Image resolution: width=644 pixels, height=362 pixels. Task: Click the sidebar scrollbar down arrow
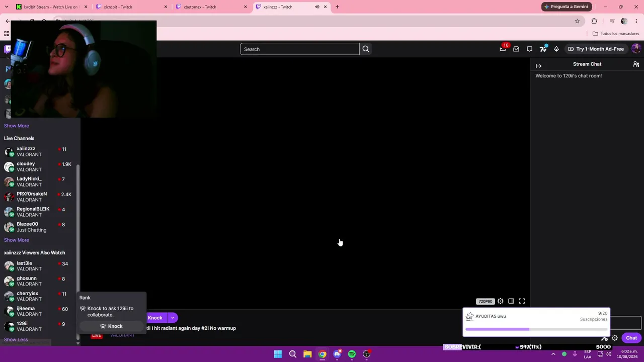tap(77, 343)
